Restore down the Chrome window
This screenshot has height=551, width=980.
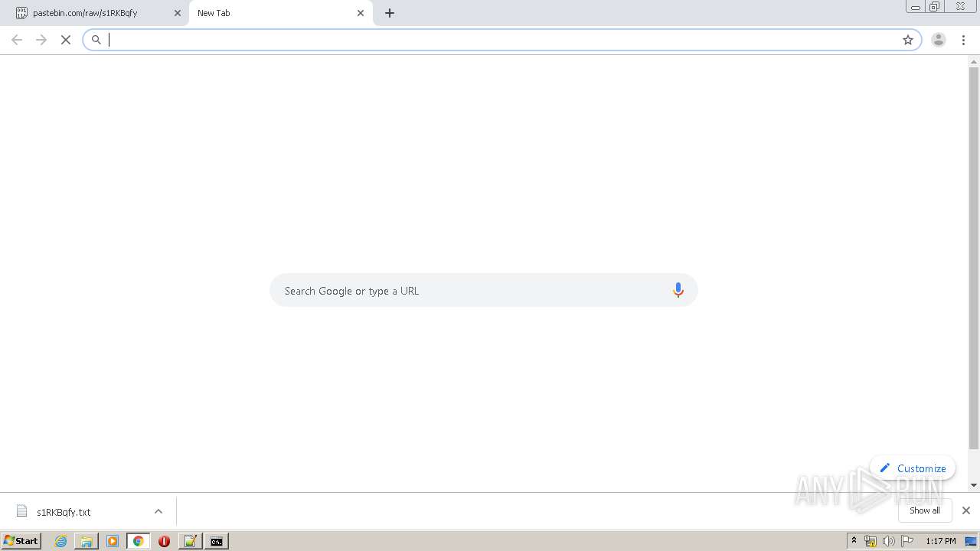(935, 7)
